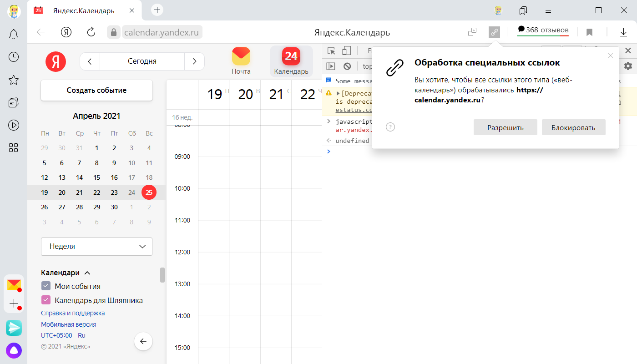Close the special links popup
The width and height of the screenshot is (637, 364).
coord(611,56)
